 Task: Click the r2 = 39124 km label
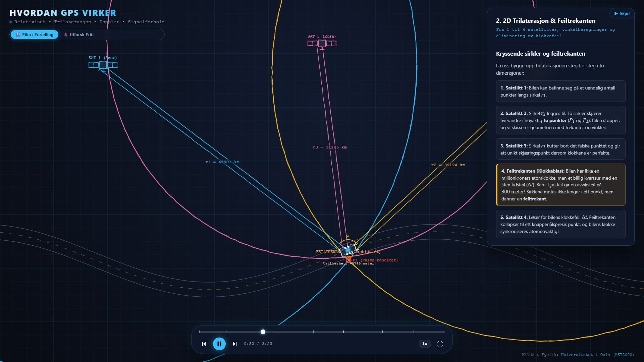pyautogui.click(x=448, y=165)
